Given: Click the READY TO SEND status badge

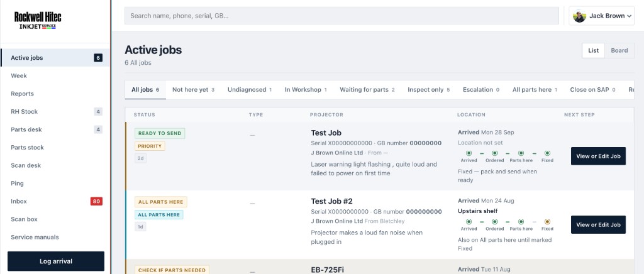Looking at the screenshot, I should point(160,133).
